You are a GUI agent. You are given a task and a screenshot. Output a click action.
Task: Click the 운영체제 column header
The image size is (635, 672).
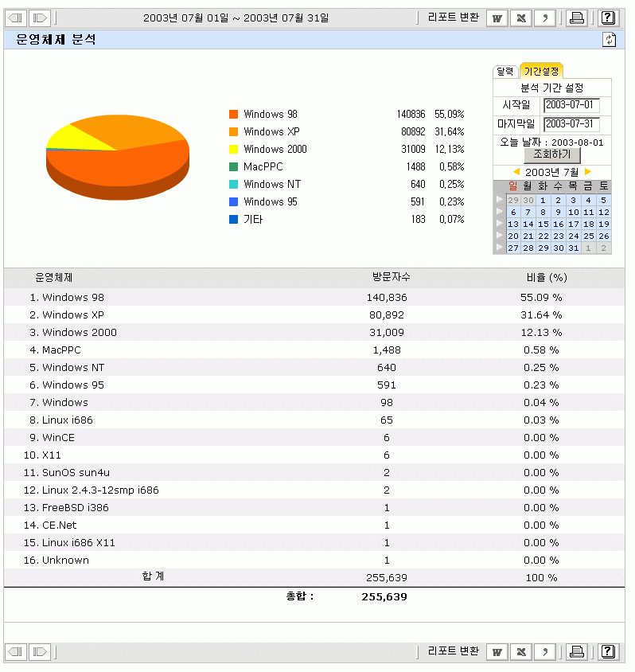pos(54,278)
